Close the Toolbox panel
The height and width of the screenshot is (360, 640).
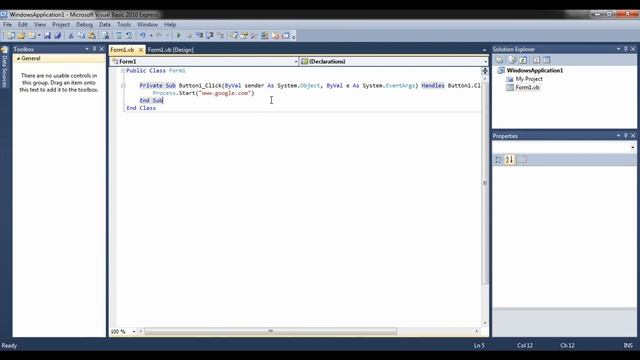[x=102, y=49]
